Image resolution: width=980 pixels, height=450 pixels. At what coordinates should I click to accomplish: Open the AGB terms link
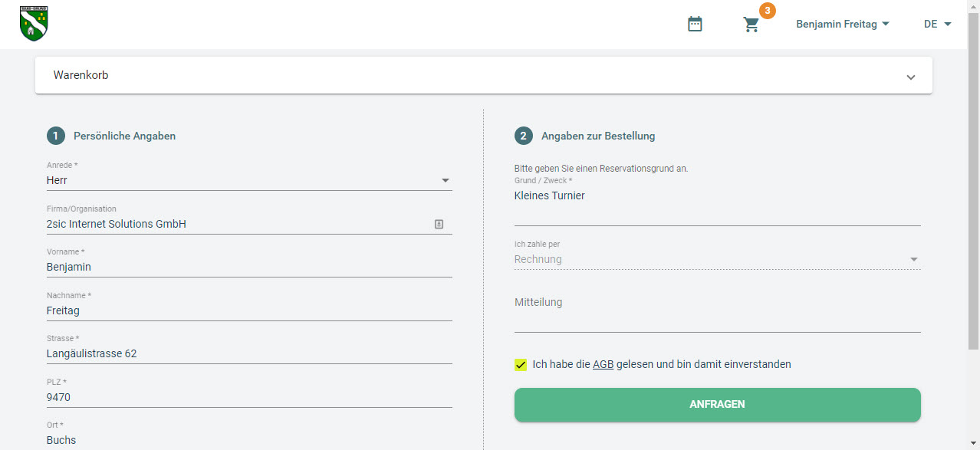[603, 365]
